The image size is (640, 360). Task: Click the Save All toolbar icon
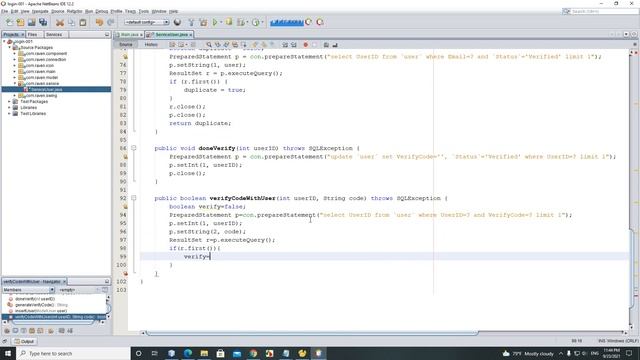[x=43, y=22]
